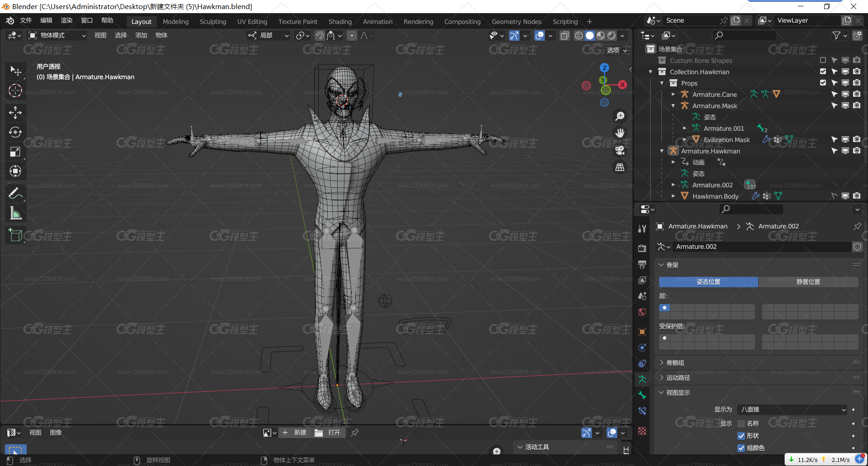Switch to wireframe viewport shading
This screenshot has width=868, height=466.
point(579,35)
